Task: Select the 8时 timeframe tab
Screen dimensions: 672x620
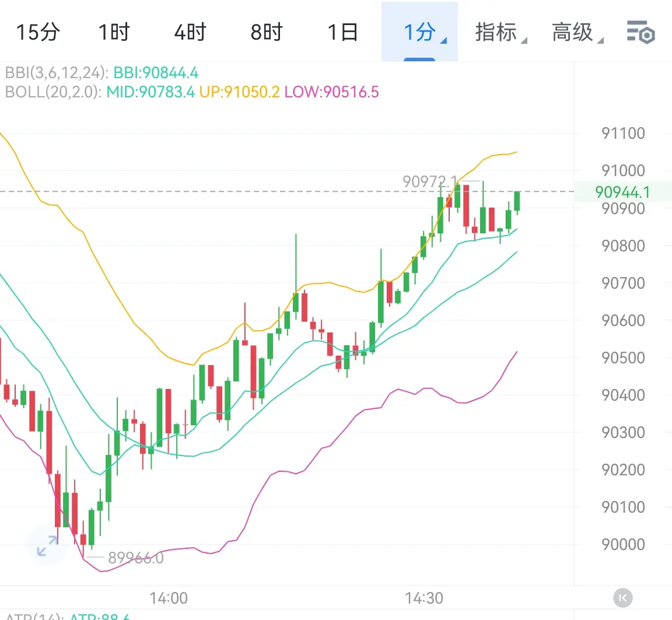Action: point(267,32)
